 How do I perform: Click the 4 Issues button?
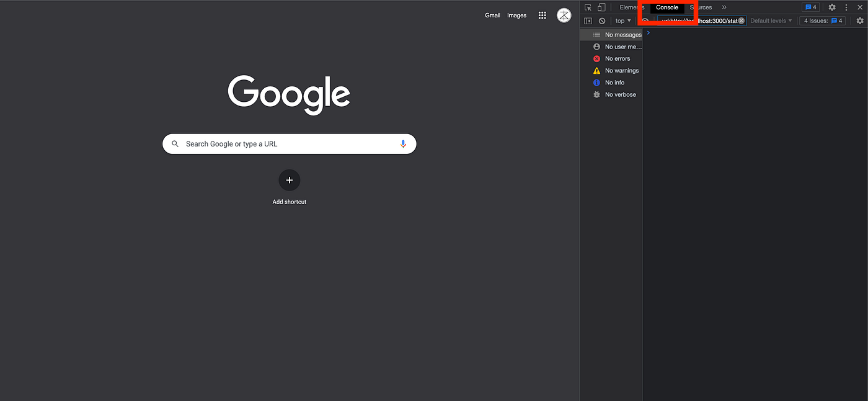(x=823, y=20)
